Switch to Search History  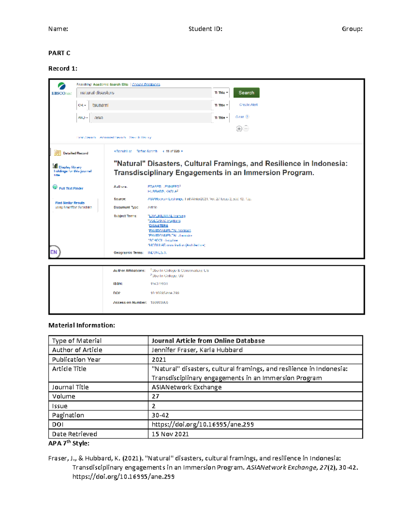coord(140,137)
